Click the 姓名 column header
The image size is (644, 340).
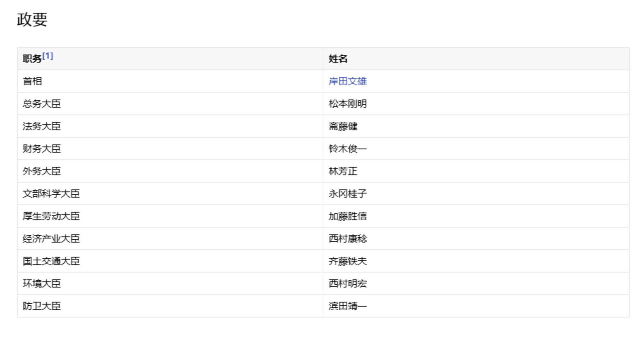(476, 59)
